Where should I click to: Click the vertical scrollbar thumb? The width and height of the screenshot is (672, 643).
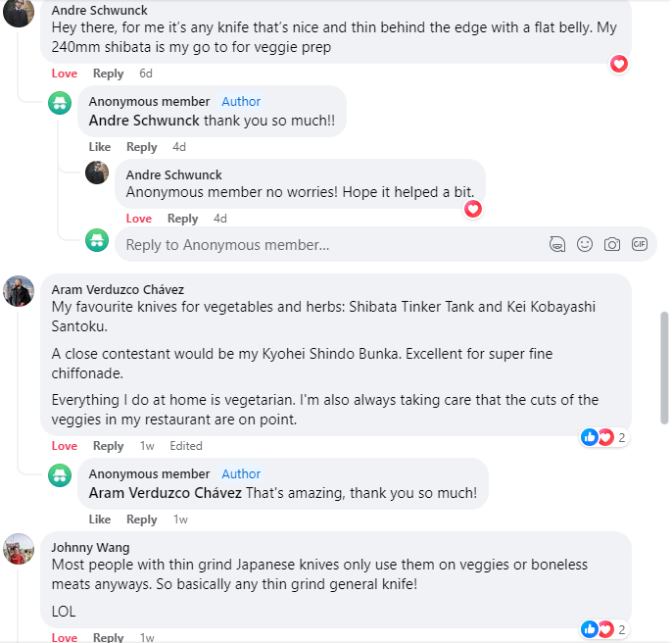point(665,368)
